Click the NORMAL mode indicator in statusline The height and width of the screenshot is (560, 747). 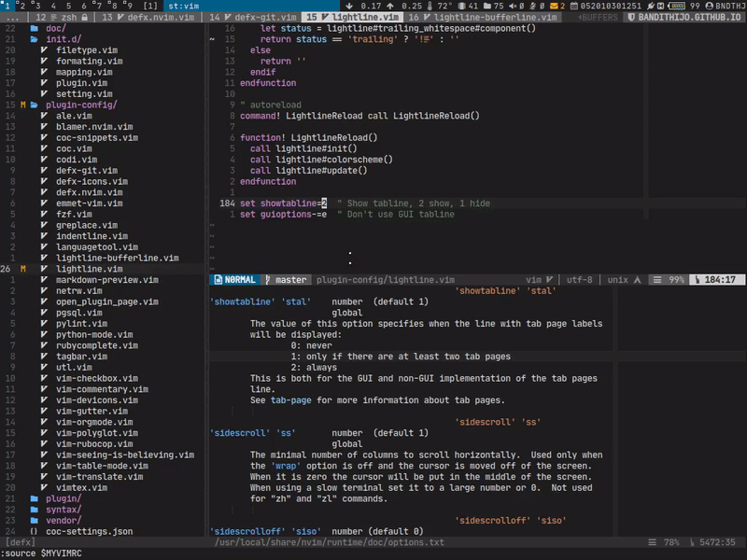tap(239, 279)
